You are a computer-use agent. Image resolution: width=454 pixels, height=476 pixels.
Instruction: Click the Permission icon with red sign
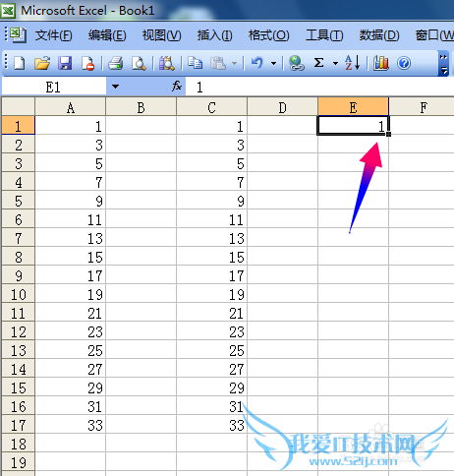coord(87,63)
